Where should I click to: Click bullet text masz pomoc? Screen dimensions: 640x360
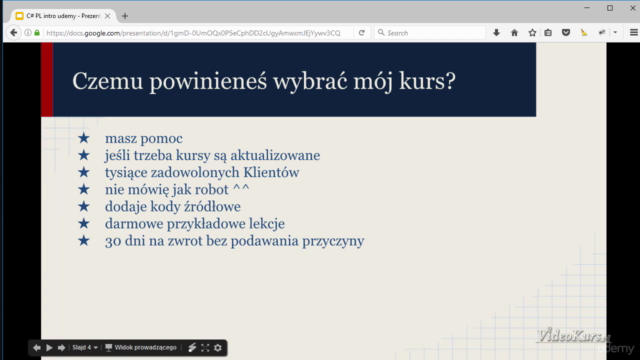144,138
